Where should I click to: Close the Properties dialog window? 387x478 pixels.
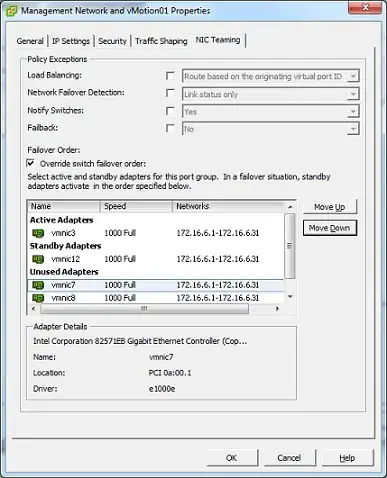click(x=365, y=7)
